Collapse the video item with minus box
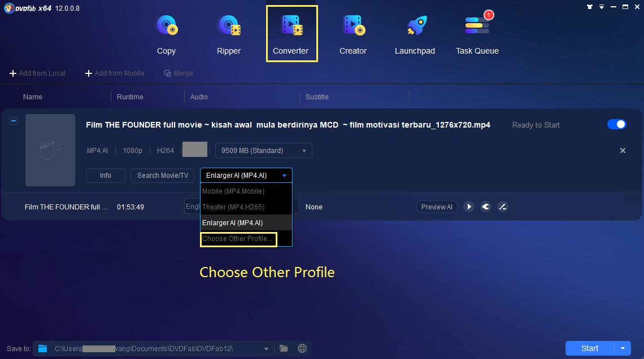Screen dimensions: 644x359 point(14,120)
